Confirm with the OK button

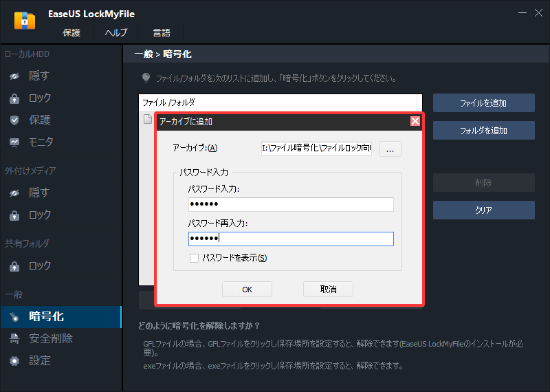tap(247, 290)
